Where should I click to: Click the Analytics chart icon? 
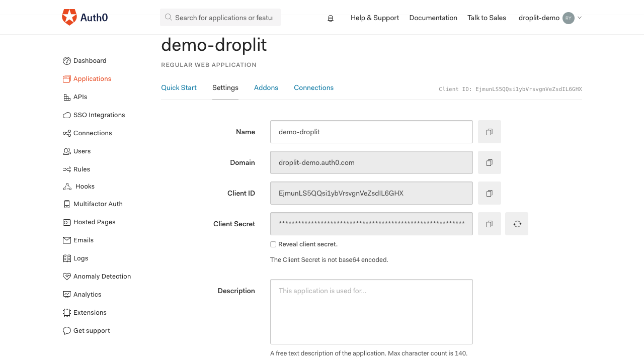coord(67,295)
